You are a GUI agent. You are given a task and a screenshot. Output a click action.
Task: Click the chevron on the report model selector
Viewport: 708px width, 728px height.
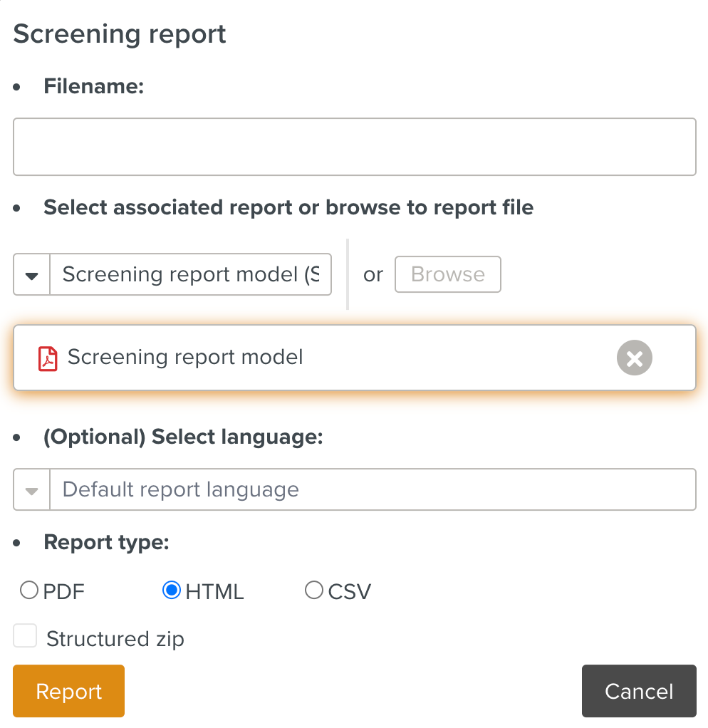point(31,274)
